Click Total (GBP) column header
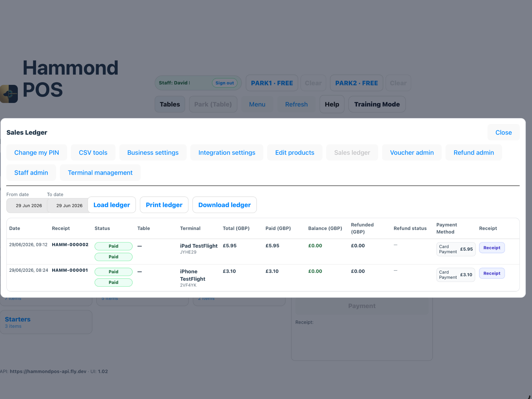 tap(236, 228)
